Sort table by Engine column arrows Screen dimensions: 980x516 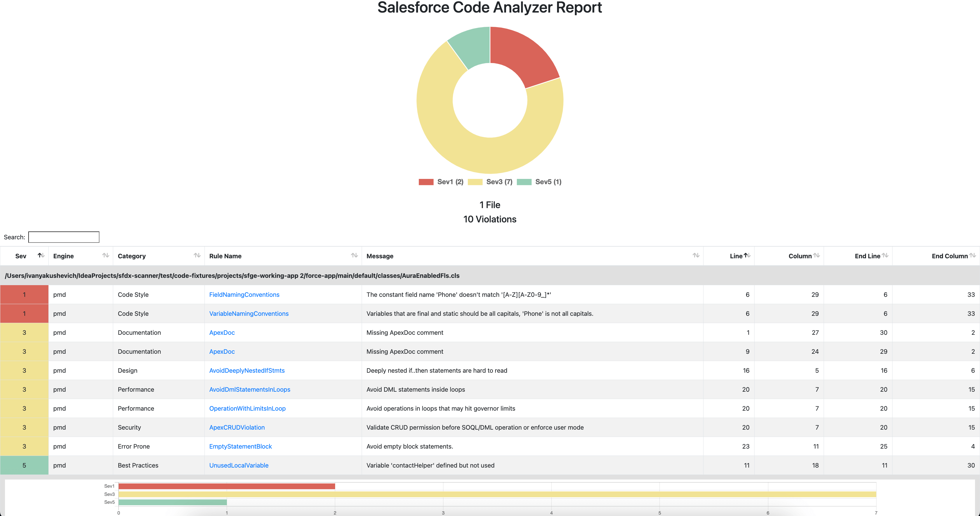click(x=106, y=256)
